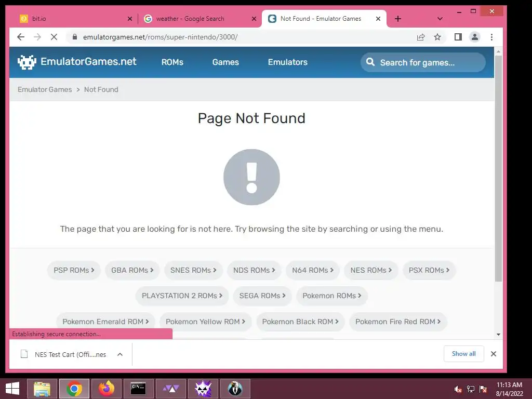
Task: Open SEGA ROMs link
Action: tap(262, 296)
